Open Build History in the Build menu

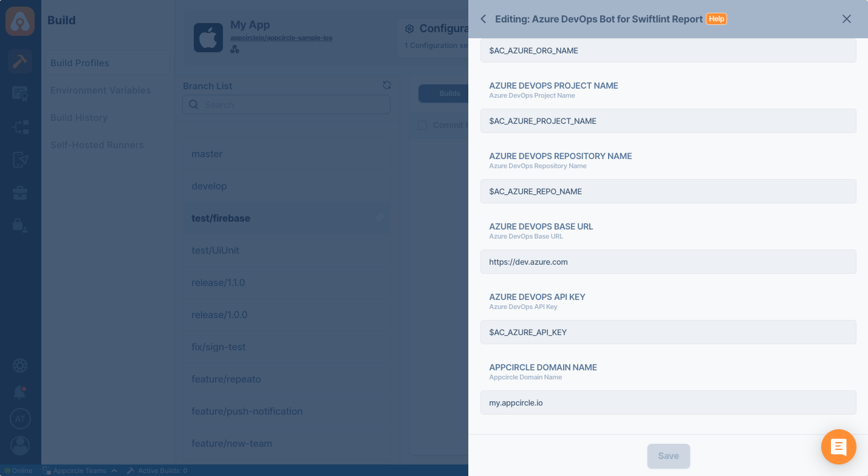79,118
